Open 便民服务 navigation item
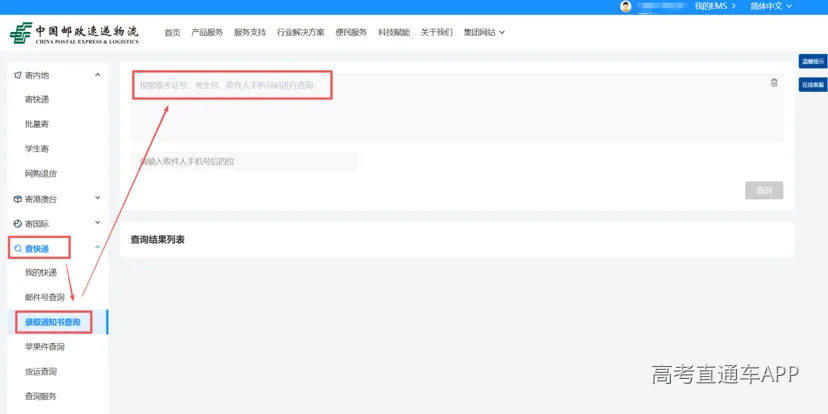Screen dimensions: 828x414 351,32
